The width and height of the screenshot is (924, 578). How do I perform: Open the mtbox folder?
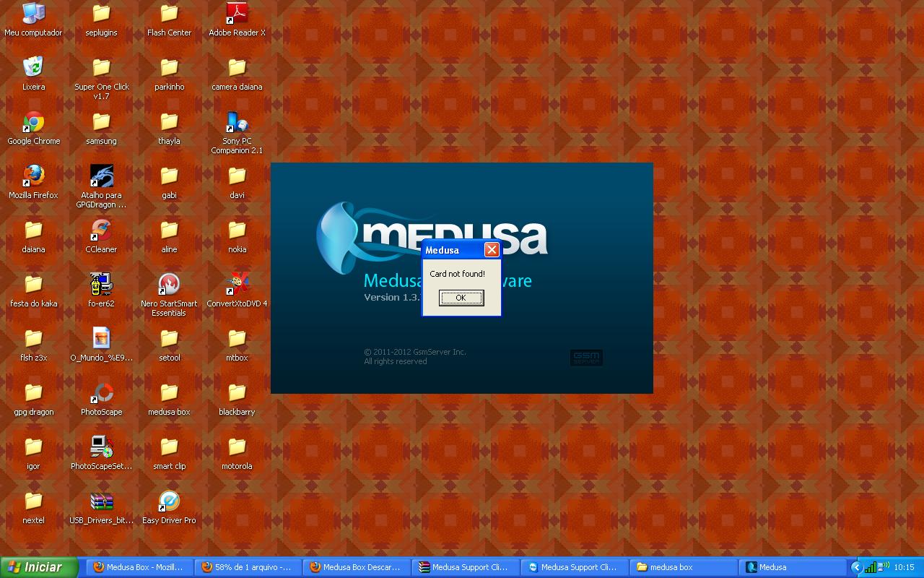[237, 338]
